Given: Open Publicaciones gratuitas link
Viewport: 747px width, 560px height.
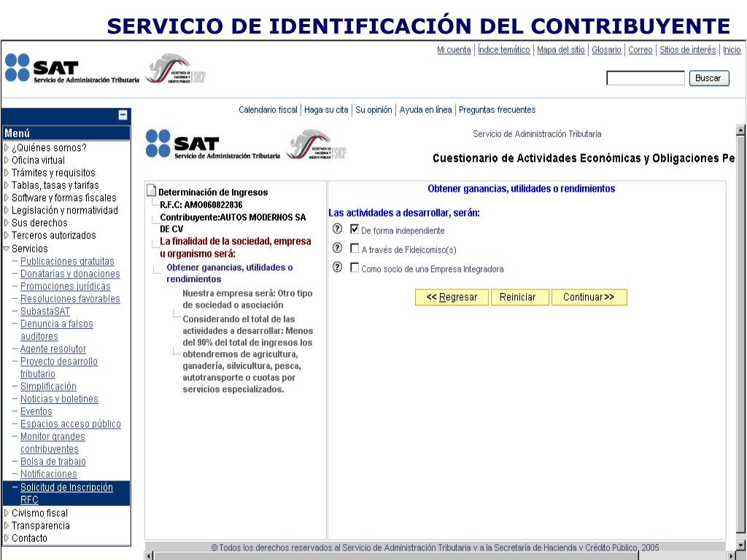Looking at the screenshot, I should (x=67, y=261).
